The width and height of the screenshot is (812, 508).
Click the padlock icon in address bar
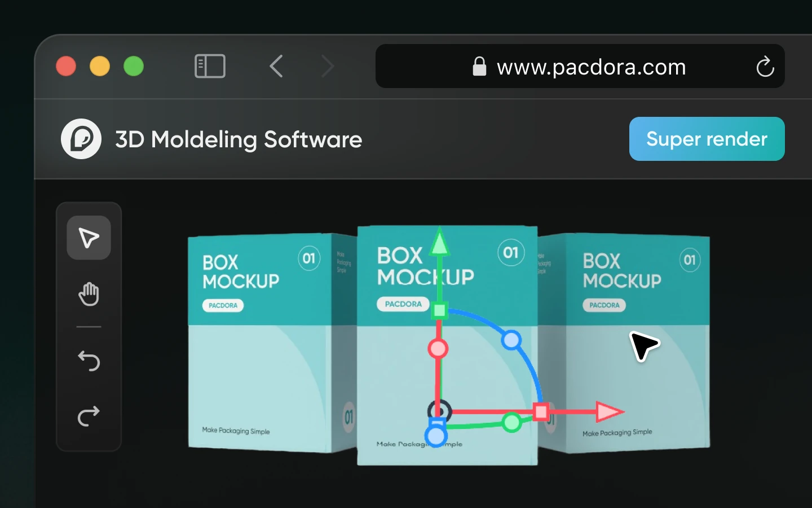pos(479,67)
